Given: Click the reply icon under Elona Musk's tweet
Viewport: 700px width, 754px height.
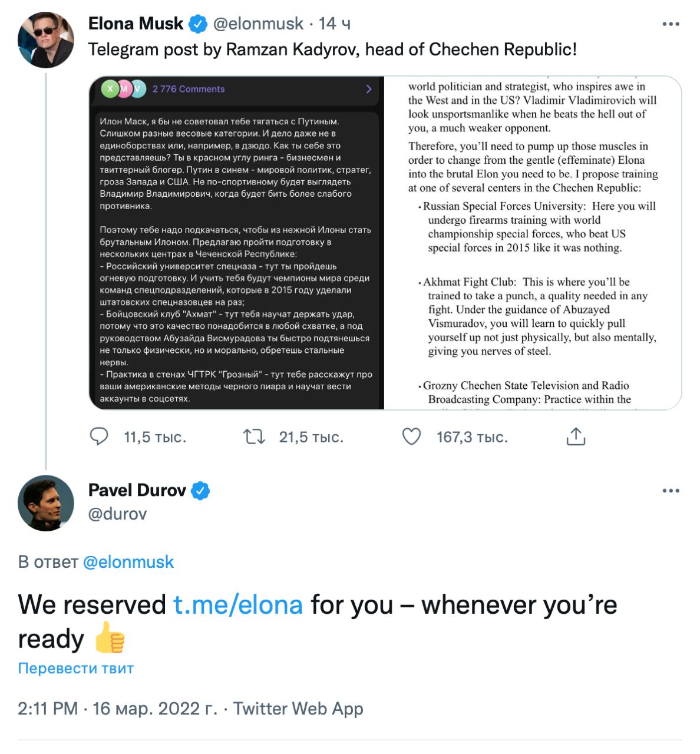Looking at the screenshot, I should (99, 436).
